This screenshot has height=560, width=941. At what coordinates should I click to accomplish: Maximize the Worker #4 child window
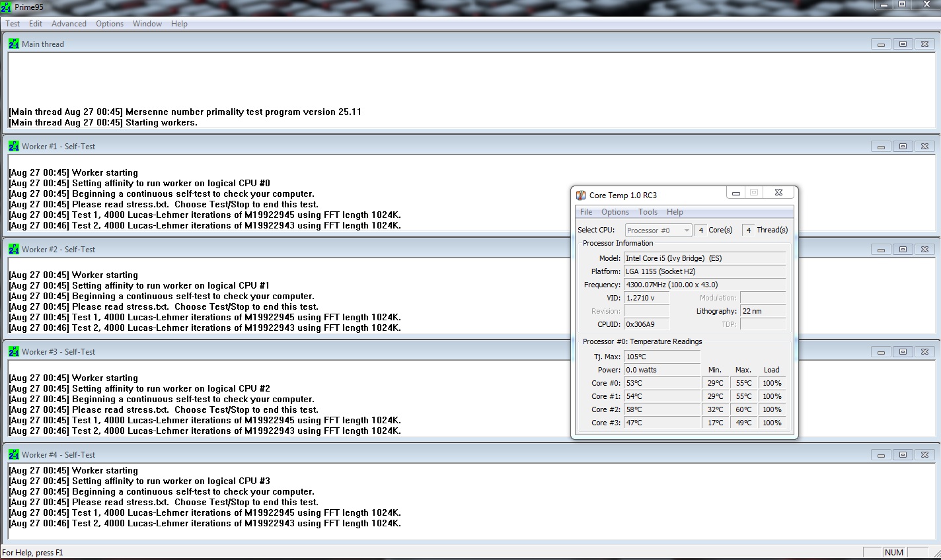point(903,455)
